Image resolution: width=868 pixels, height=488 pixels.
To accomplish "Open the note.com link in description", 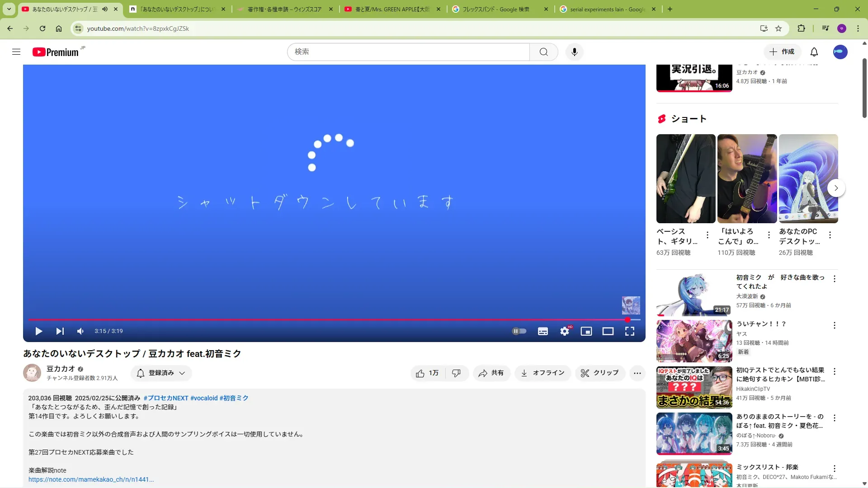I will pos(91,479).
